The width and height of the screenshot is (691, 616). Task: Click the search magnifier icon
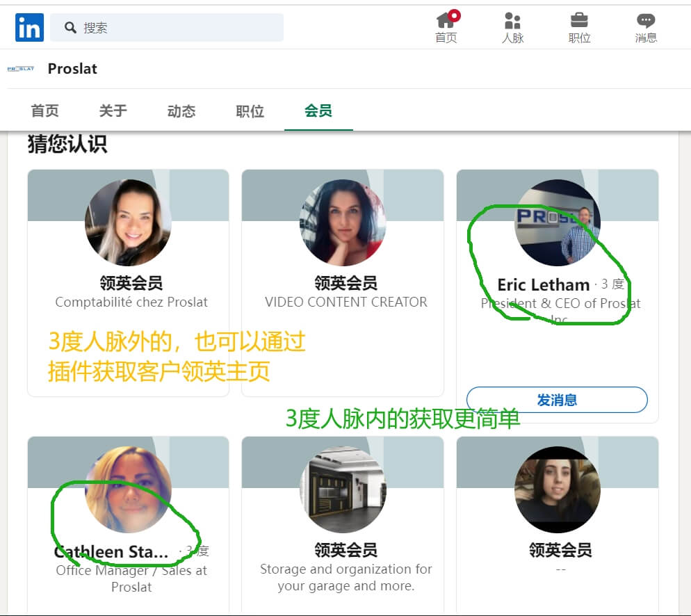(x=70, y=28)
